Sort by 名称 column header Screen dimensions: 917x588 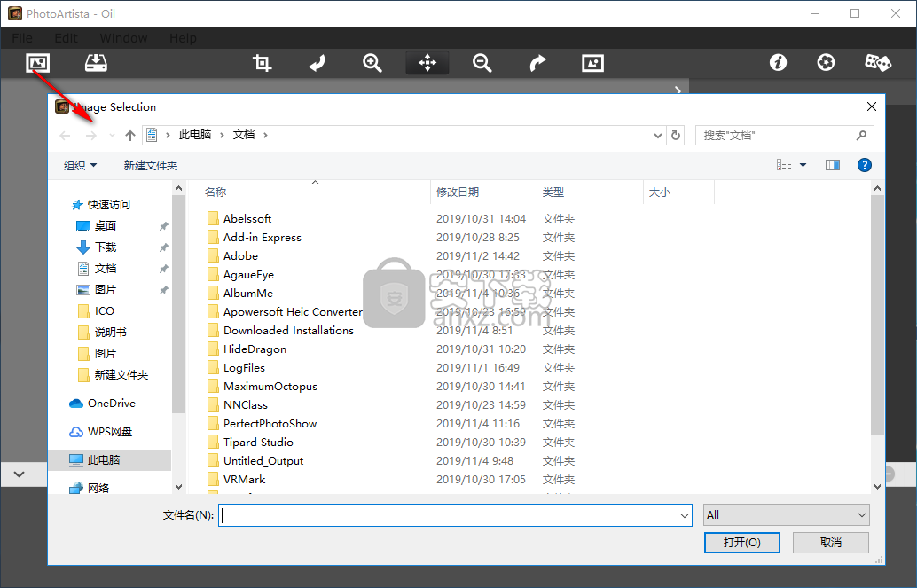pyautogui.click(x=216, y=192)
